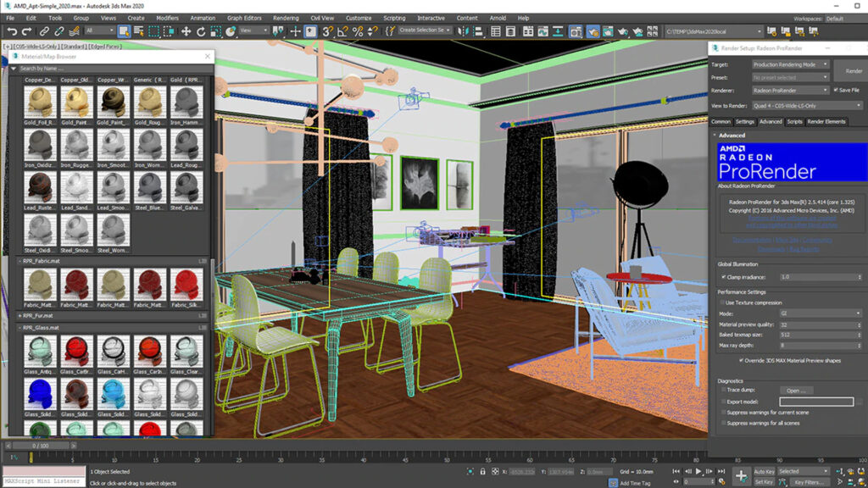Viewport: 868px width, 488px height.
Task: Enable the Trace dump checkbox
Action: (724, 390)
